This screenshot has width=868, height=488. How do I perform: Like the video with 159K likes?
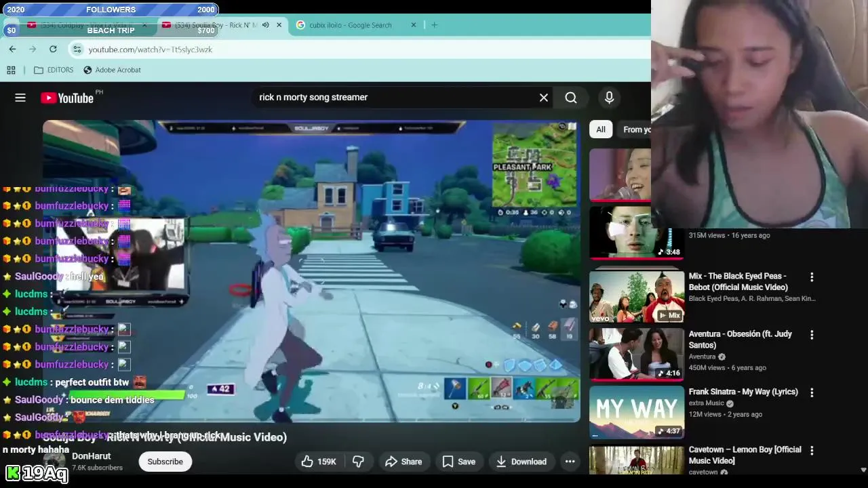click(319, 462)
